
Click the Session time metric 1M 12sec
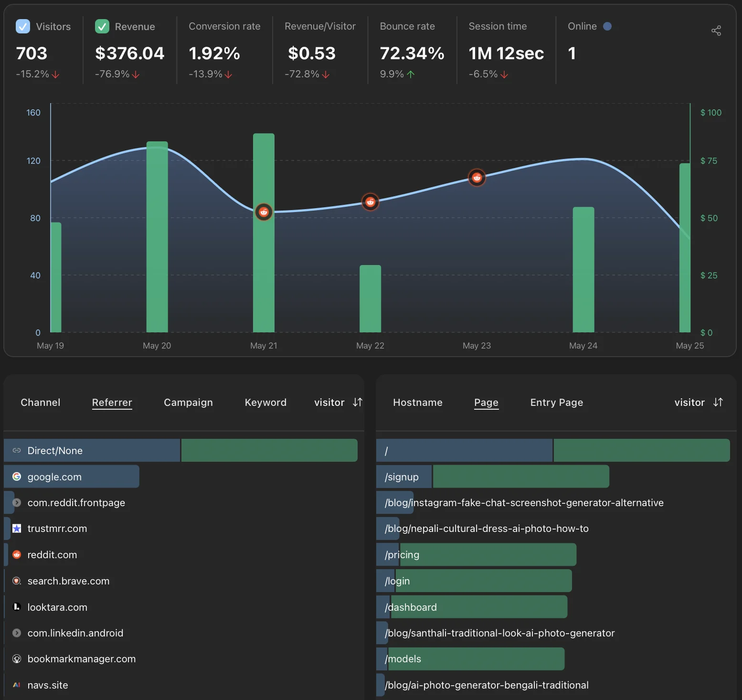[506, 53]
